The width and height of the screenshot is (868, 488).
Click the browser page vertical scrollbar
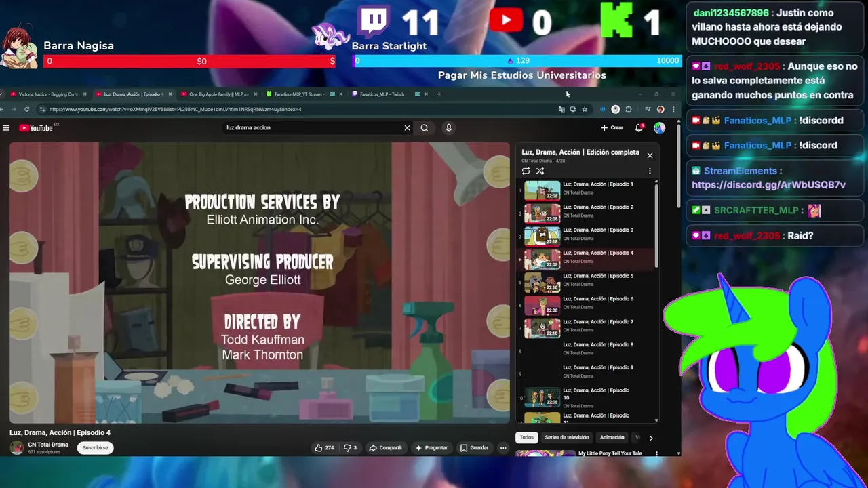click(x=679, y=166)
